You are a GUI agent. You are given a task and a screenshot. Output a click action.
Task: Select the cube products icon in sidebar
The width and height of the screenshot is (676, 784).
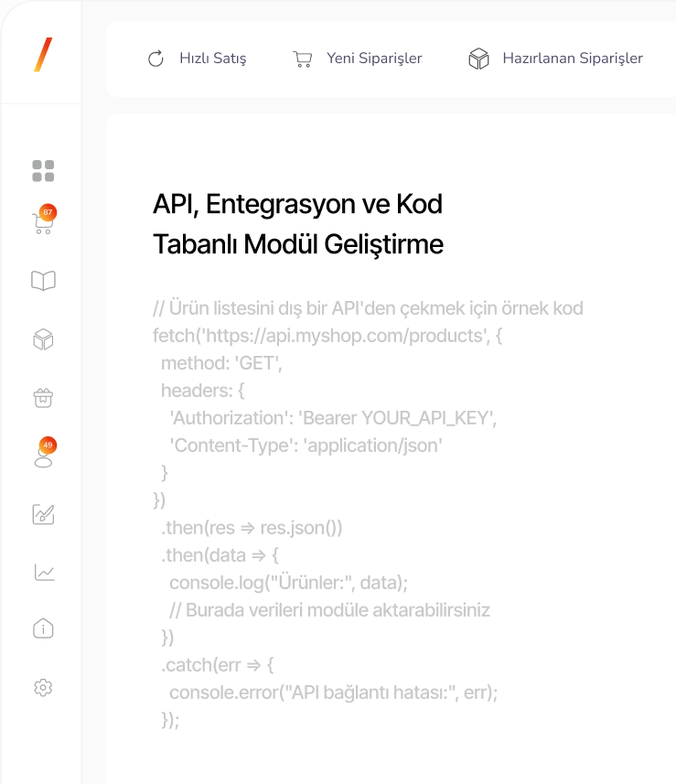tap(43, 340)
